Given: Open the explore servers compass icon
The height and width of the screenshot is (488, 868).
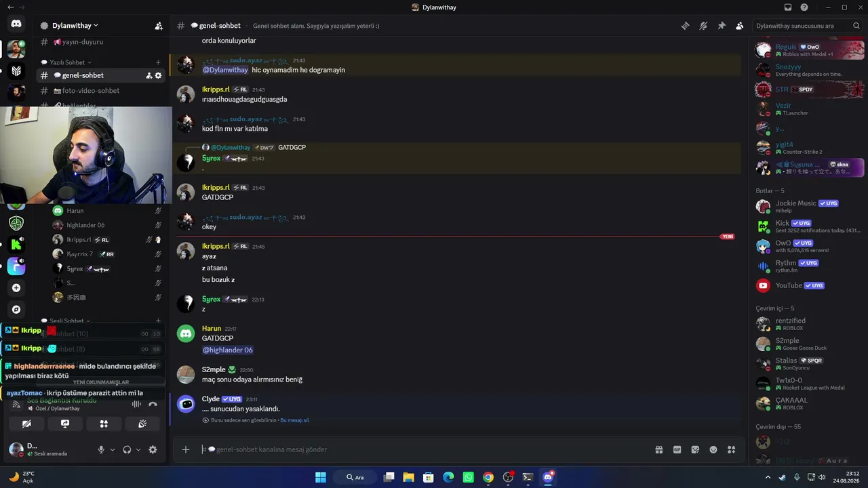Looking at the screenshot, I should click(x=16, y=309).
